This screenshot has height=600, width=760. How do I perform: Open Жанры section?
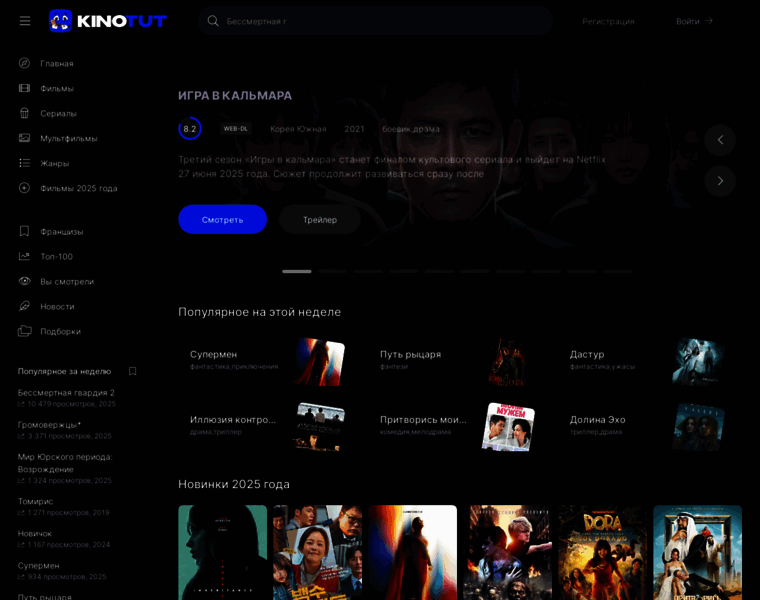pos(54,163)
